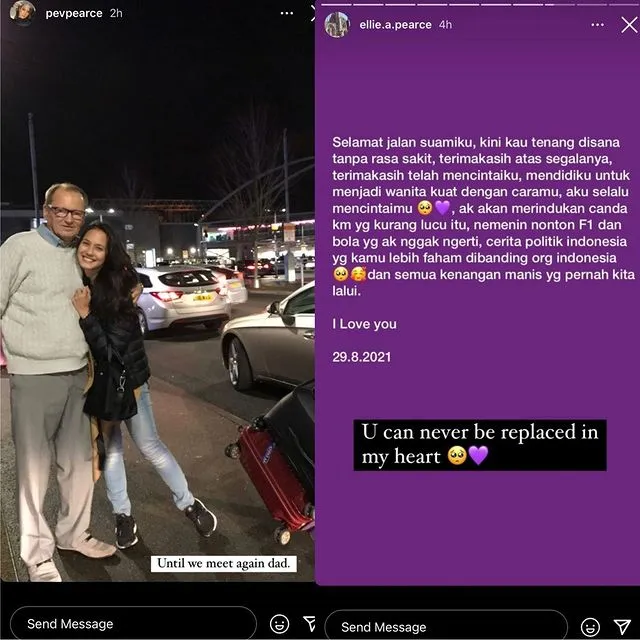Open emoji reactions on left story

280,624
